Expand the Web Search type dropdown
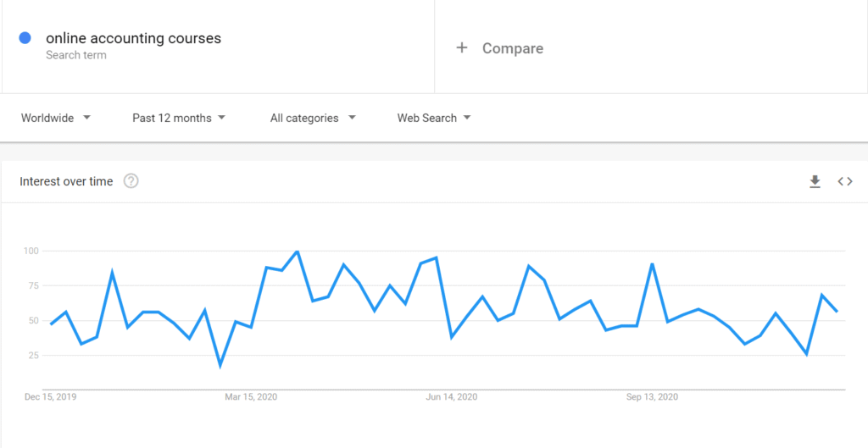 point(434,118)
